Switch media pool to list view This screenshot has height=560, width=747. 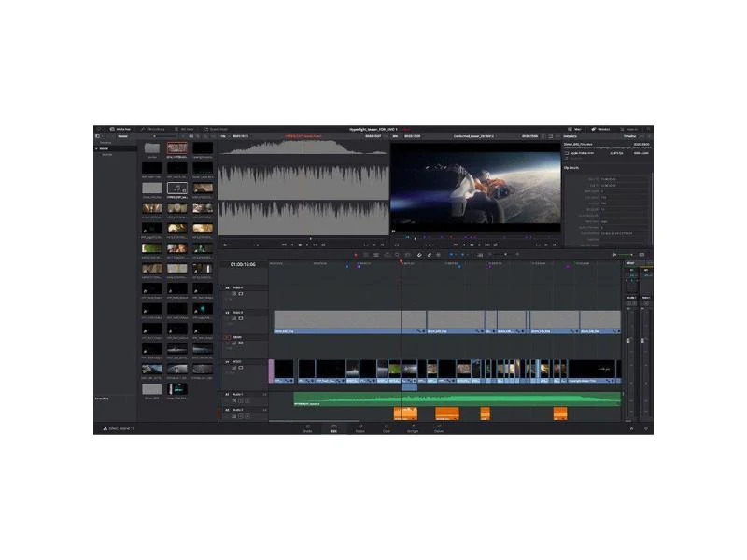coord(198,136)
